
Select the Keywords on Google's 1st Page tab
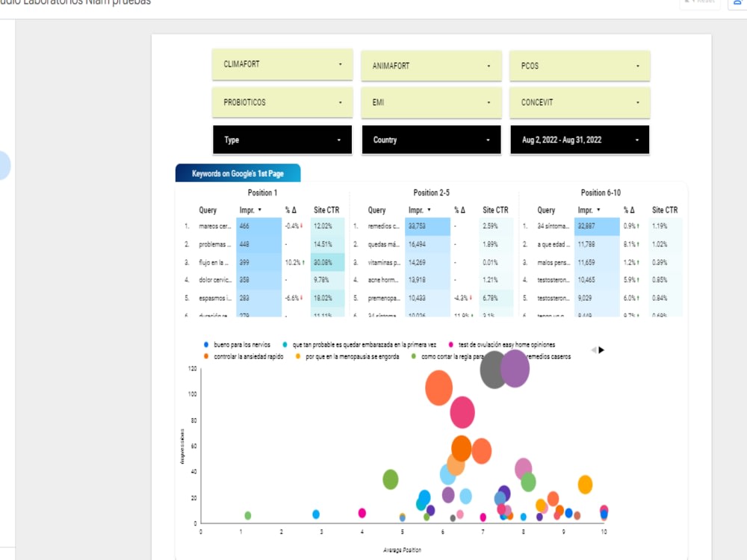(238, 173)
